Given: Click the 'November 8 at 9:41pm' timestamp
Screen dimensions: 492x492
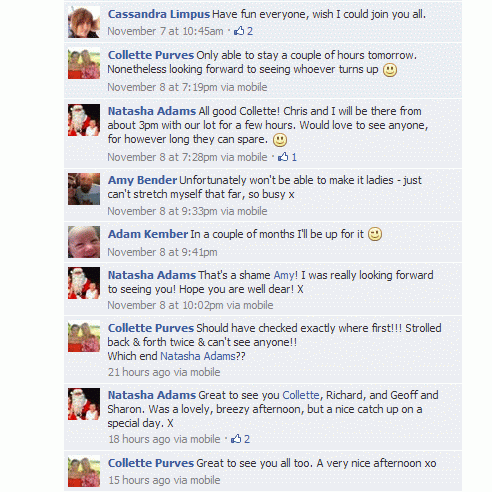Looking at the screenshot, I should coord(162,252).
